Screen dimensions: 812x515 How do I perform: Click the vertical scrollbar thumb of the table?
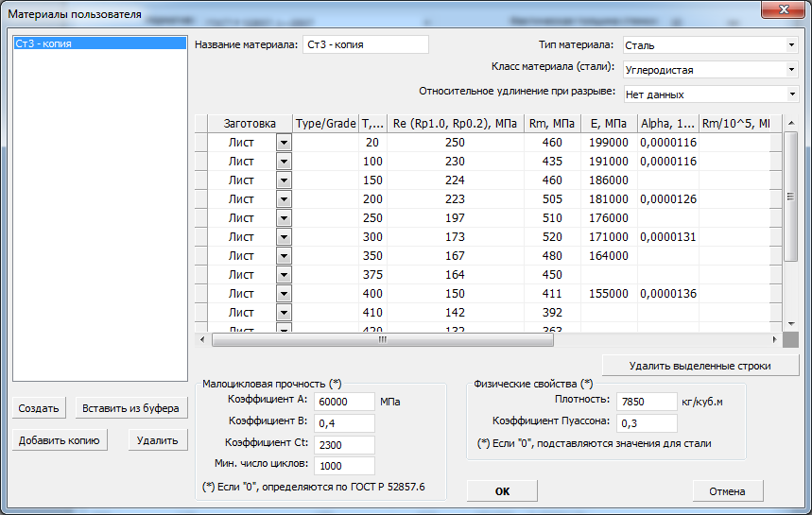click(x=791, y=197)
